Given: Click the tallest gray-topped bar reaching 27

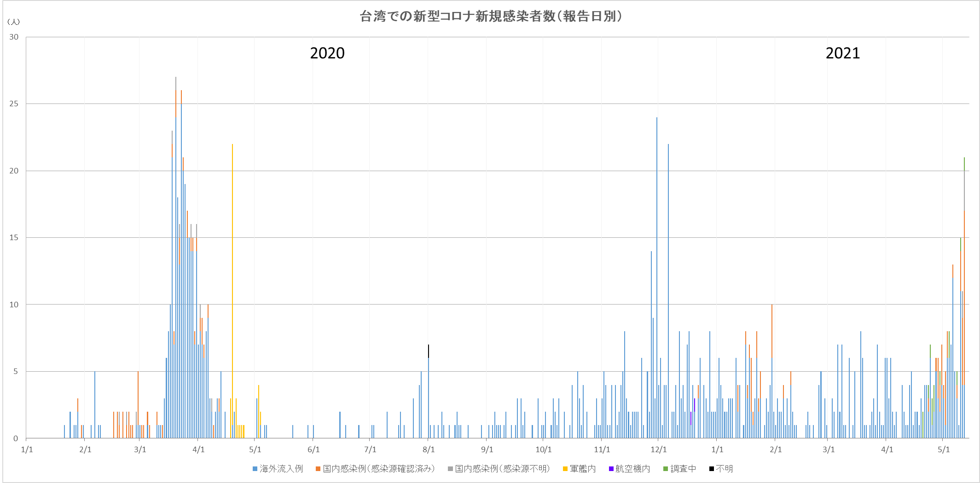Looking at the screenshot, I should 176,258.
